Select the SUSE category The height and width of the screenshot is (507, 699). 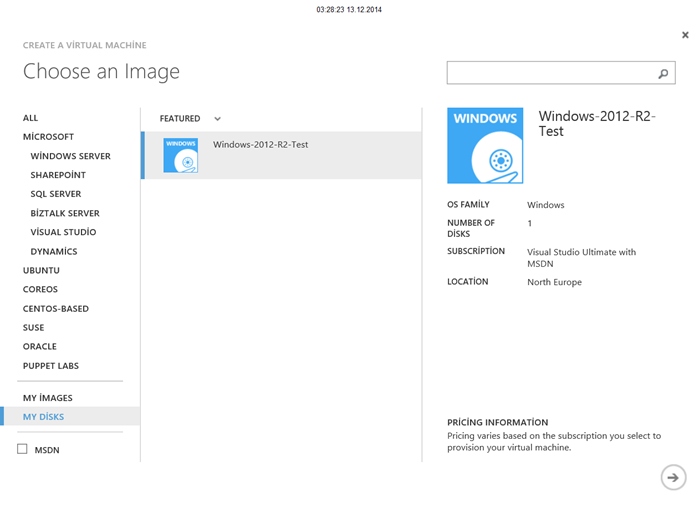tap(33, 328)
